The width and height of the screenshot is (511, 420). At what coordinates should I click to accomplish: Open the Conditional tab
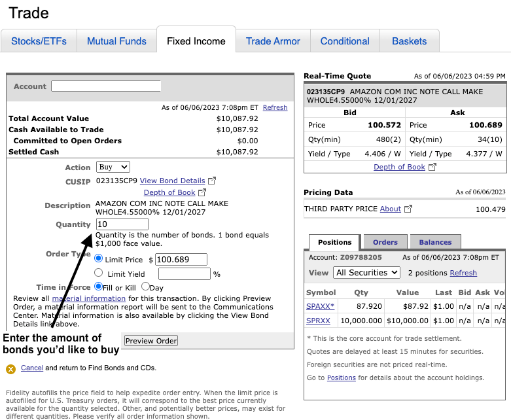tap(345, 41)
